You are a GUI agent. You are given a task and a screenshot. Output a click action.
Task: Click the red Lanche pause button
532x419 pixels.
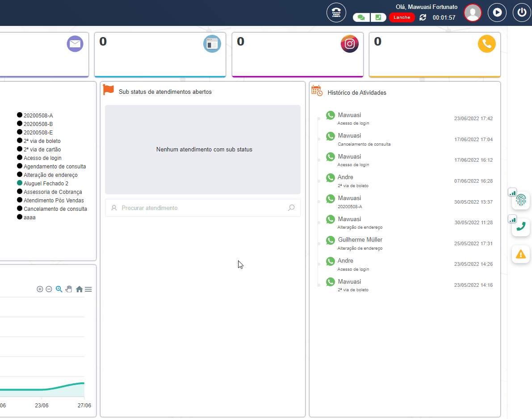click(402, 17)
